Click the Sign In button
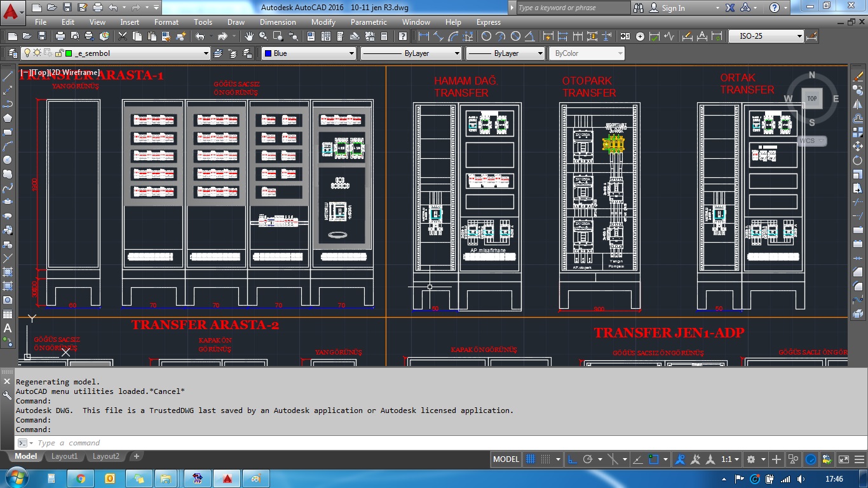Image resolution: width=868 pixels, height=488 pixels. pyautogui.click(x=673, y=8)
